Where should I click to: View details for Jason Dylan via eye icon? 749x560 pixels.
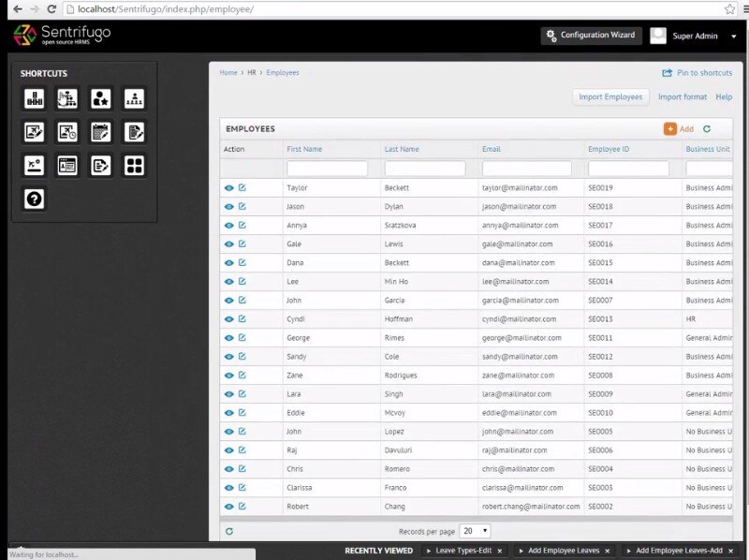[x=228, y=206]
